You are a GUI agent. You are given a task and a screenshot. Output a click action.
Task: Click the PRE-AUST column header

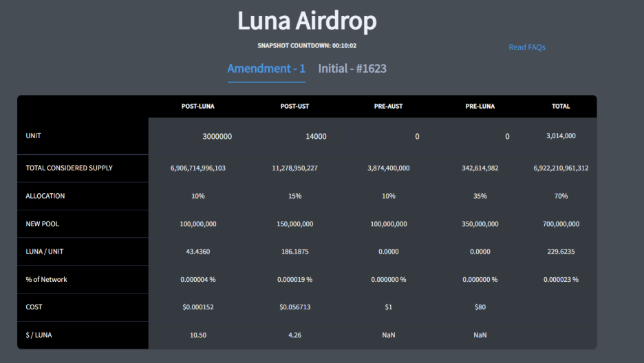pyautogui.click(x=388, y=107)
